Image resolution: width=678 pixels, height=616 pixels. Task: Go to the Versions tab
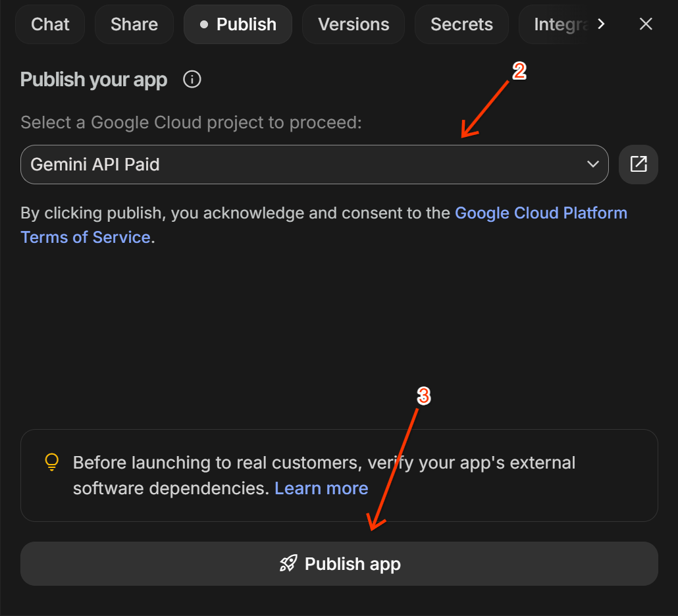pos(353,24)
